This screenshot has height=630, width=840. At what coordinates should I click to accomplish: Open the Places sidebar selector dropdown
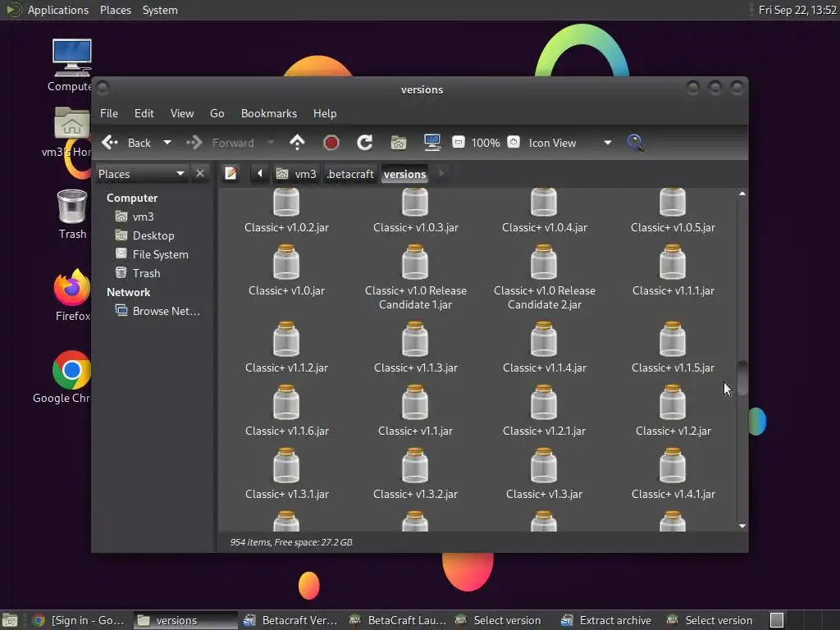(x=141, y=174)
